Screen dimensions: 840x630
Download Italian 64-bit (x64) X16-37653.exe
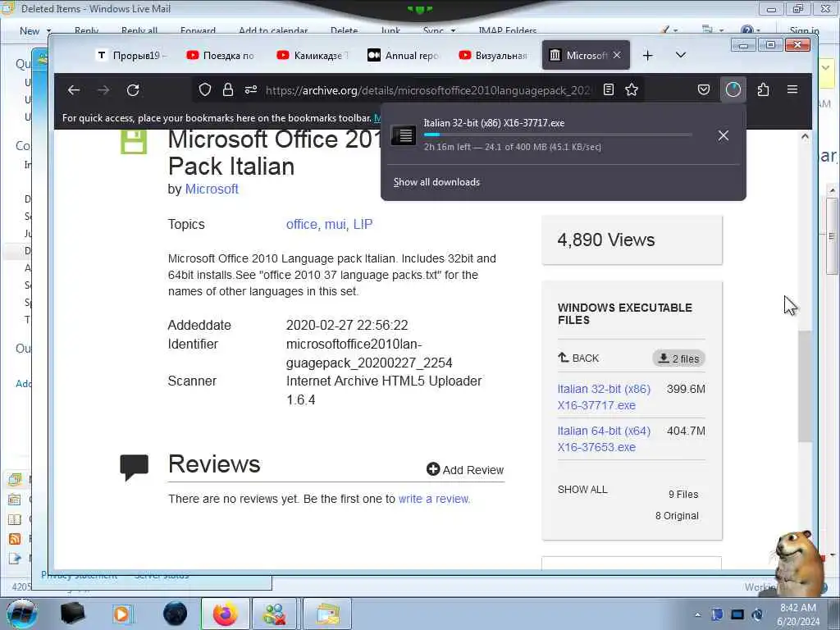click(604, 439)
